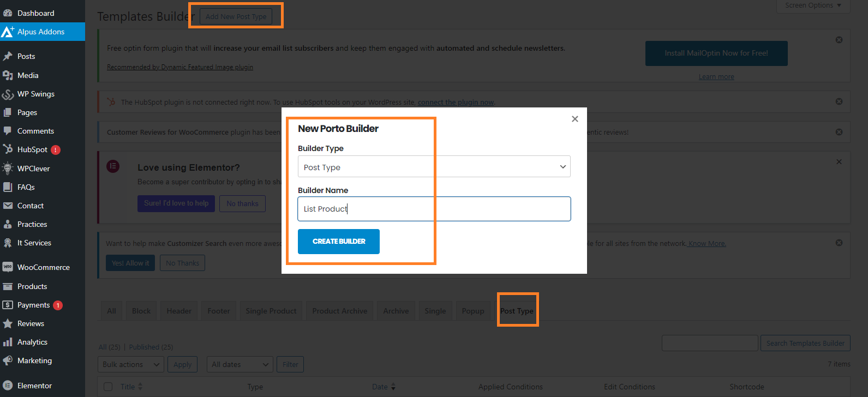Screen dimensions: 868x397
Task: Click Add New Post Type button
Action: tap(236, 16)
